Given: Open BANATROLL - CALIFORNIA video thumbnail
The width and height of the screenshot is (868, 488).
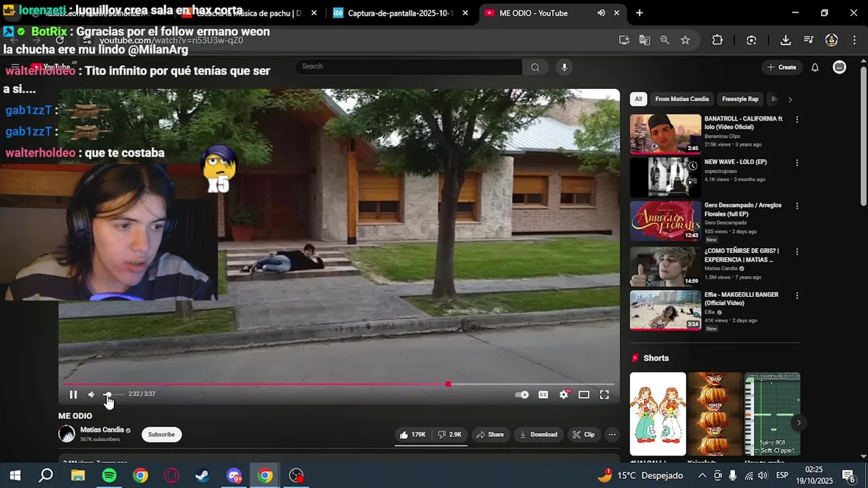Looking at the screenshot, I should (665, 134).
